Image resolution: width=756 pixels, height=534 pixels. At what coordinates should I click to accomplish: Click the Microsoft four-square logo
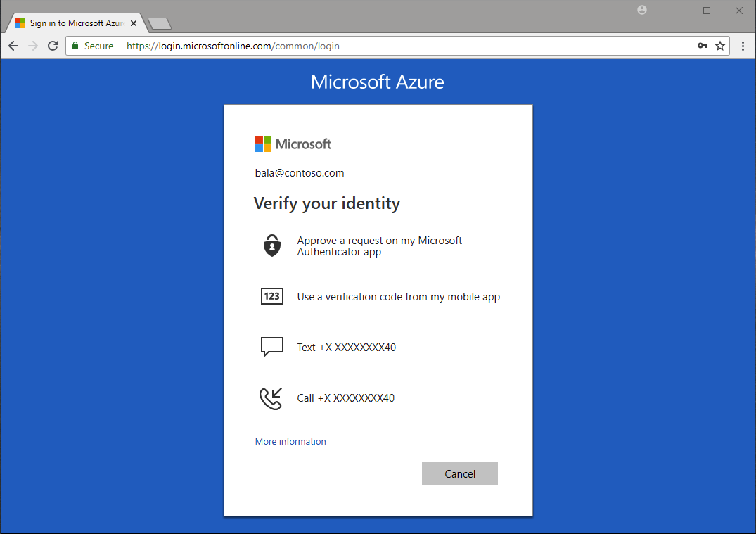point(264,143)
